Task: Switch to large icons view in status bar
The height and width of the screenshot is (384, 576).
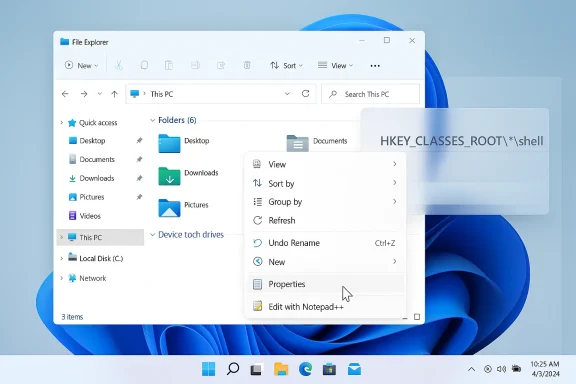Action: click(417, 317)
